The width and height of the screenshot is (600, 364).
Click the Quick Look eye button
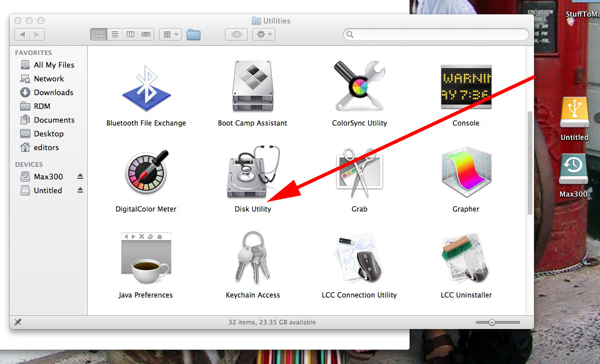[x=236, y=34]
